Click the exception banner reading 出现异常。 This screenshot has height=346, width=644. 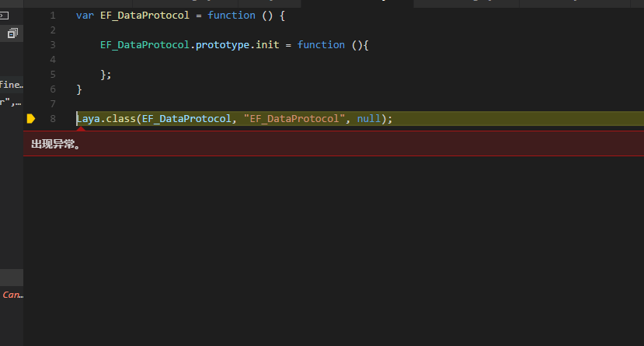coord(56,144)
